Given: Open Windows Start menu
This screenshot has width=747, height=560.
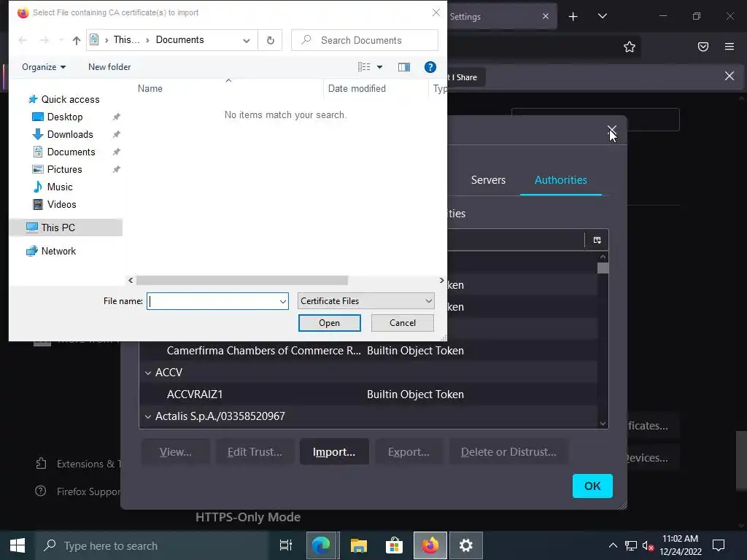Looking at the screenshot, I should (x=18, y=545).
